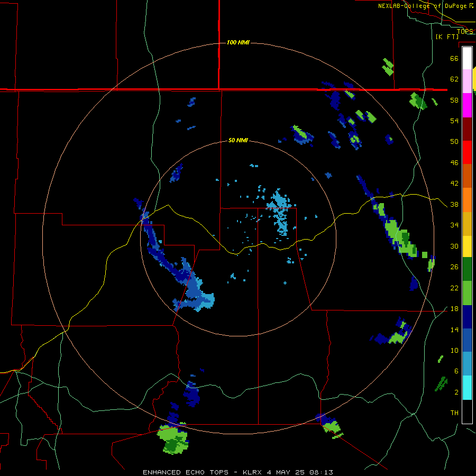Select the dark red legend swatch
The height and width of the screenshot is (476, 476).
(467, 129)
